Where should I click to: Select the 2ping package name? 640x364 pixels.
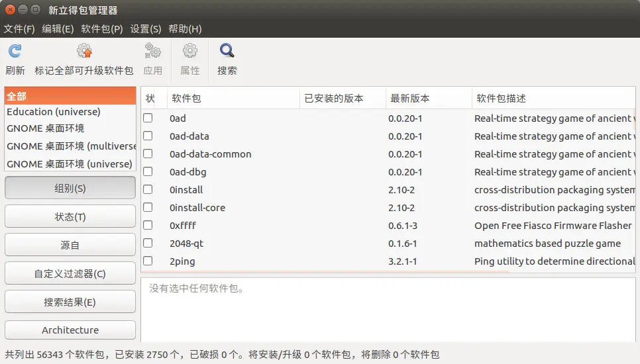[182, 261]
